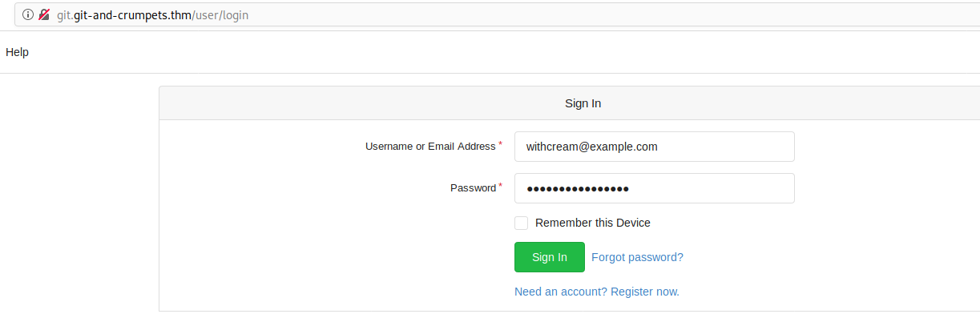Click the "Remember this Device" label text
This screenshot has height=322, width=980.
(593, 223)
